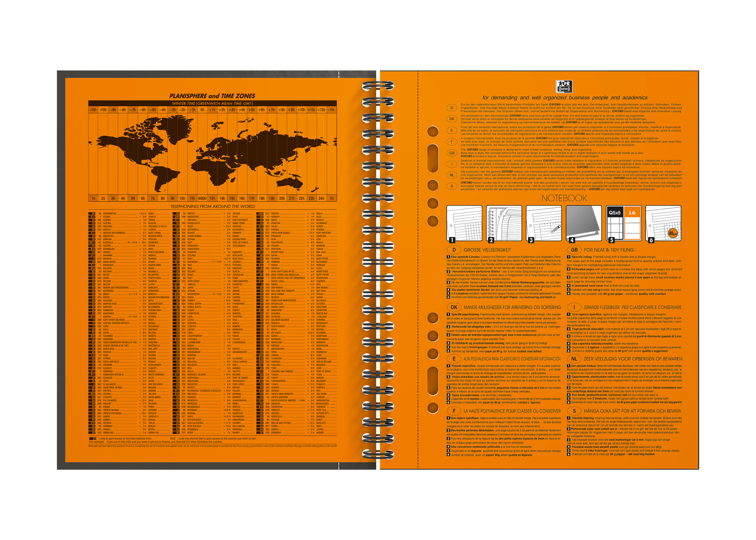Click the S oval in intro list
The width and height of the screenshot is (756, 540).
(x=452, y=186)
